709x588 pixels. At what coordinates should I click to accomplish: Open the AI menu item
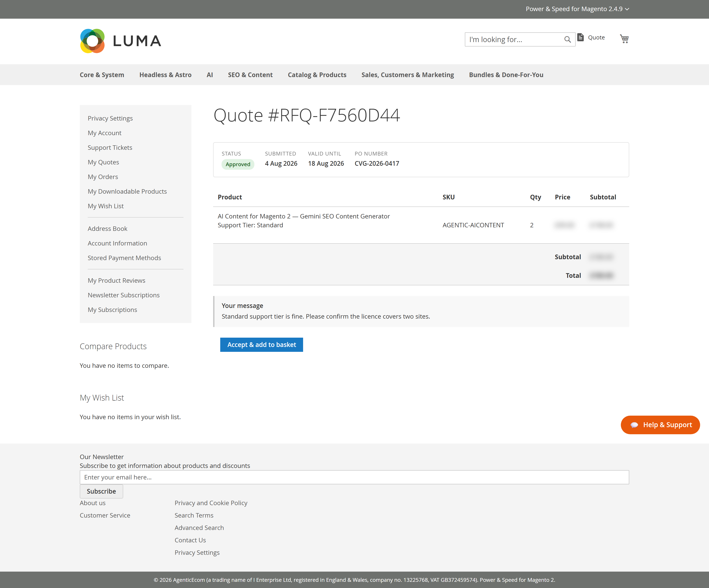click(x=210, y=75)
